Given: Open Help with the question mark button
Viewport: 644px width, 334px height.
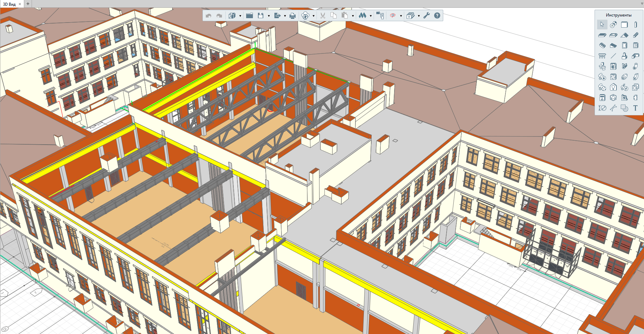Looking at the screenshot, I should pyautogui.click(x=437, y=15).
